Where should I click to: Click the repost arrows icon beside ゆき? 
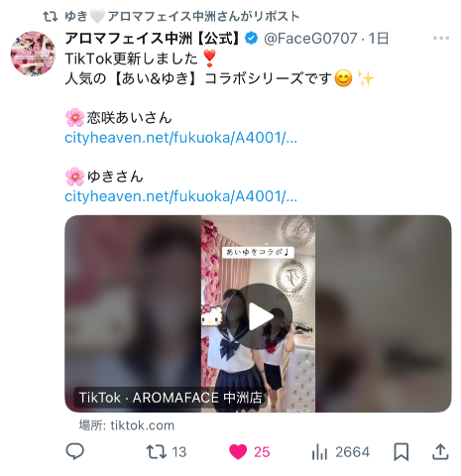click(51, 16)
